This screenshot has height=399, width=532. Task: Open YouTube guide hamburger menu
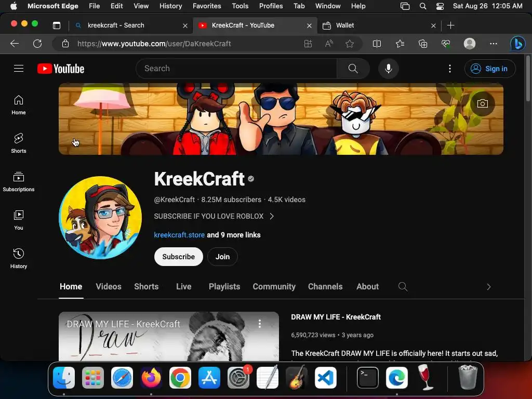coord(19,69)
